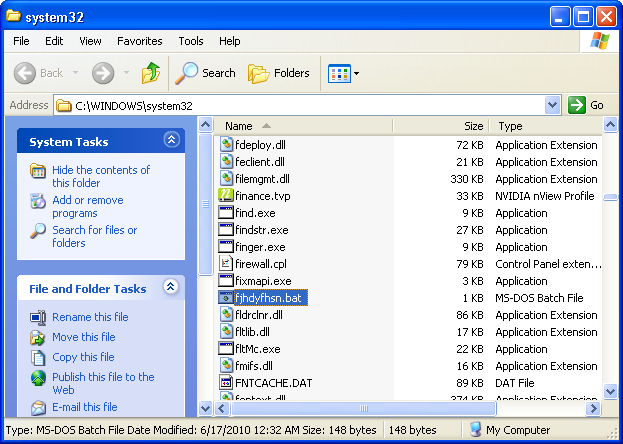The width and height of the screenshot is (623, 444).
Task: Select the fdeploy.dll file icon
Action: pyautogui.click(x=226, y=145)
